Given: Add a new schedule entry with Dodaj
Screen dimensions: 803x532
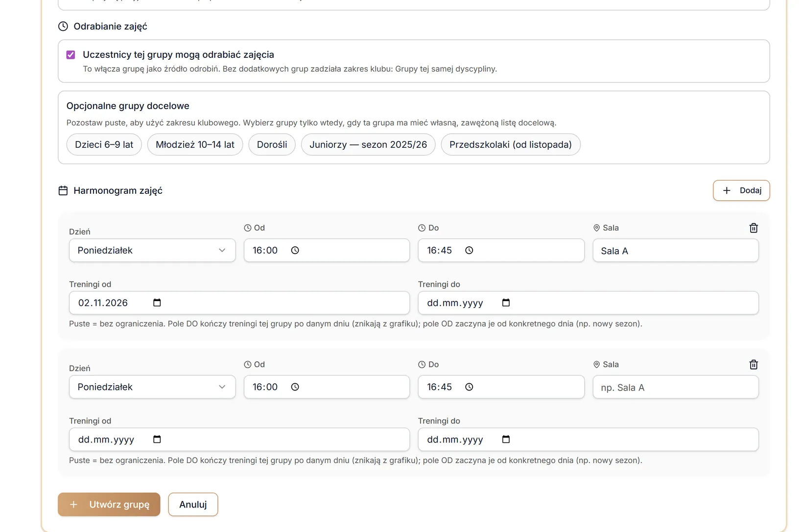Looking at the screenshot, I should click(x=741, y=190).
